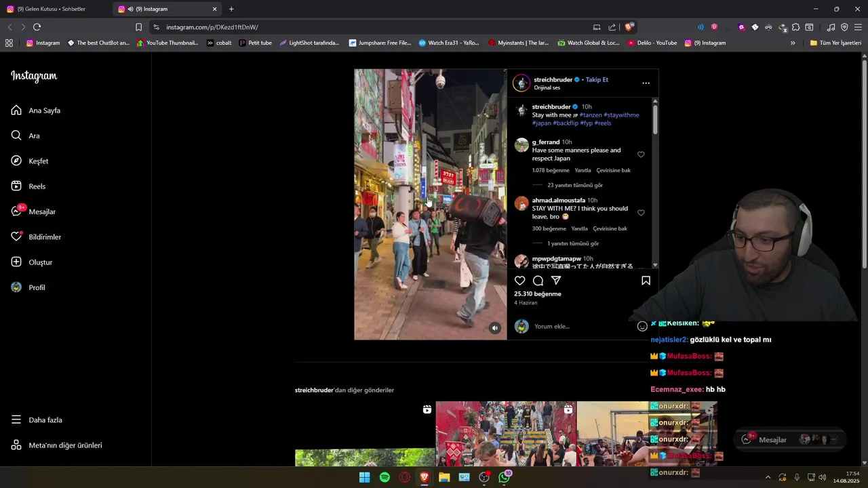This screenshot has width=868, height=488.
Task: Save the post with the bookmark icon
Action: coord(646,281)
